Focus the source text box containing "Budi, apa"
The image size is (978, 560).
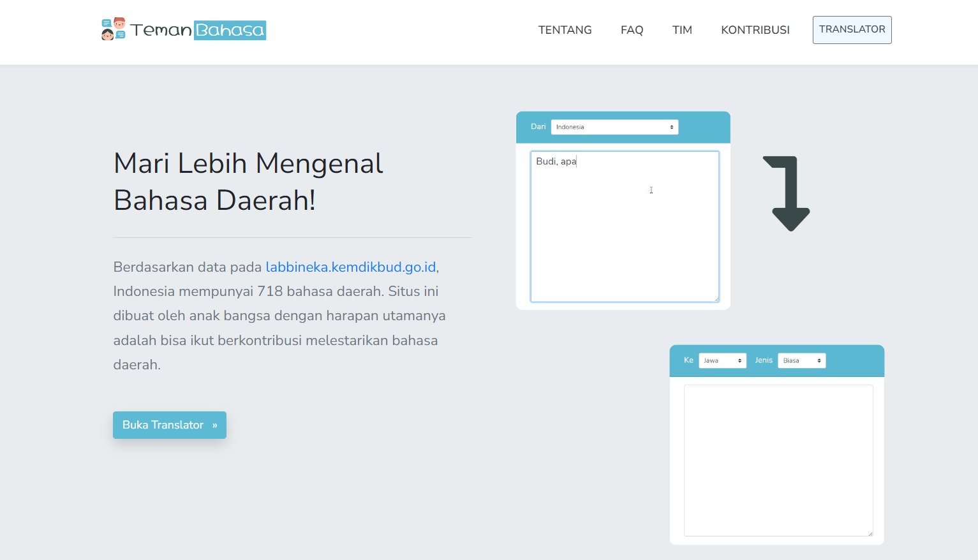(x=624, y=226)
